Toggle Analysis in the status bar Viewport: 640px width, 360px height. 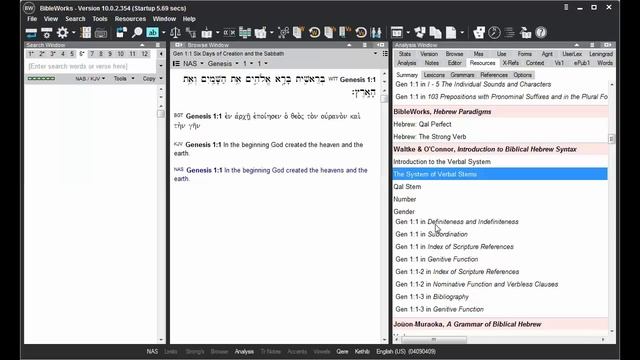click(244, 351)
